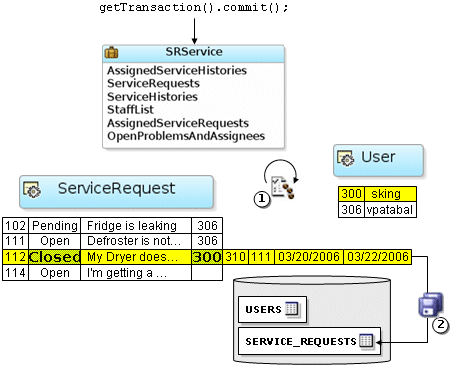The image size is (450, 366).
Task: Select the bold Closed status cell
Action: click(55, 257)
